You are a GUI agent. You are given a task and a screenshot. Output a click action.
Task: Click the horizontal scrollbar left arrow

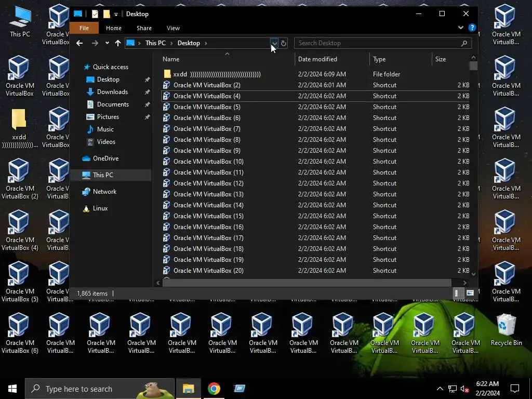click(158, 283)
